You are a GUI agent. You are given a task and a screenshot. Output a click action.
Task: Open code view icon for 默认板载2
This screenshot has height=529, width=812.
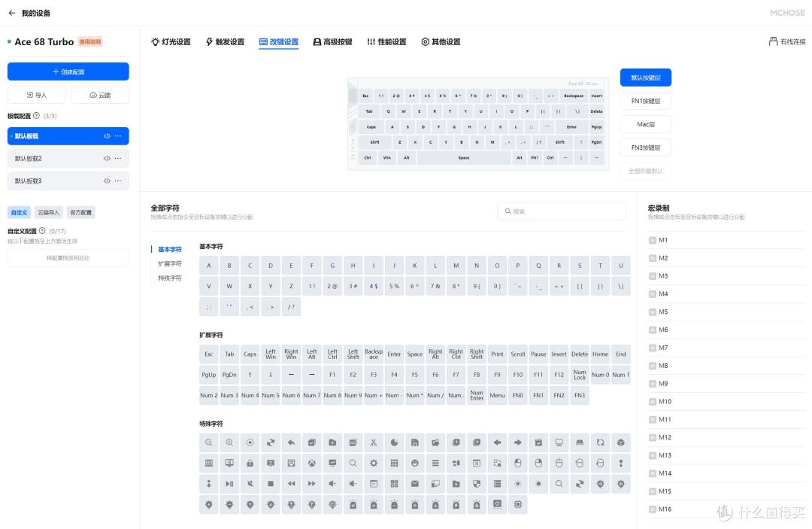click(x=107, y=159)
